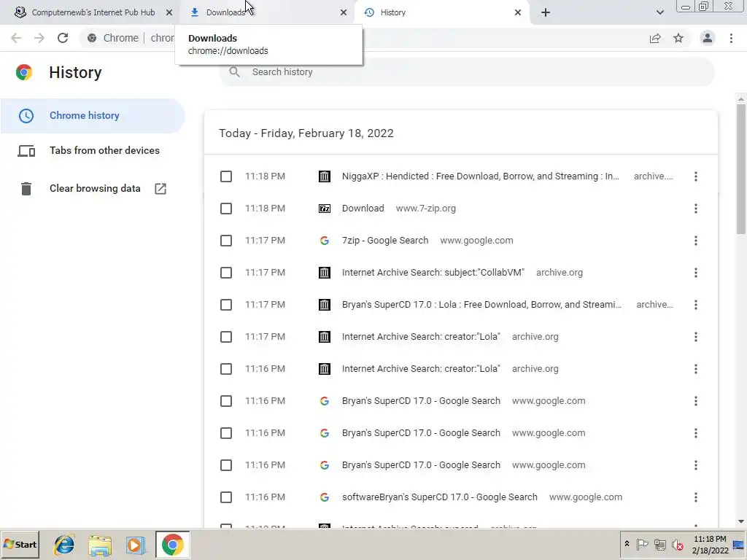This screenshot has width=747, height=560.
Task: Open more actions for 11:17 PM creator Lola
Action: pos(695,337)
